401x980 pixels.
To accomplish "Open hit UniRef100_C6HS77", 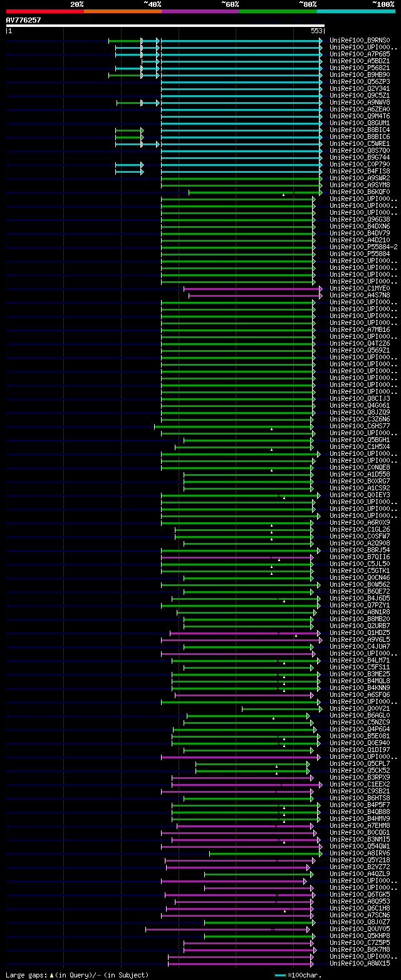I will click(x=360, y=426).
